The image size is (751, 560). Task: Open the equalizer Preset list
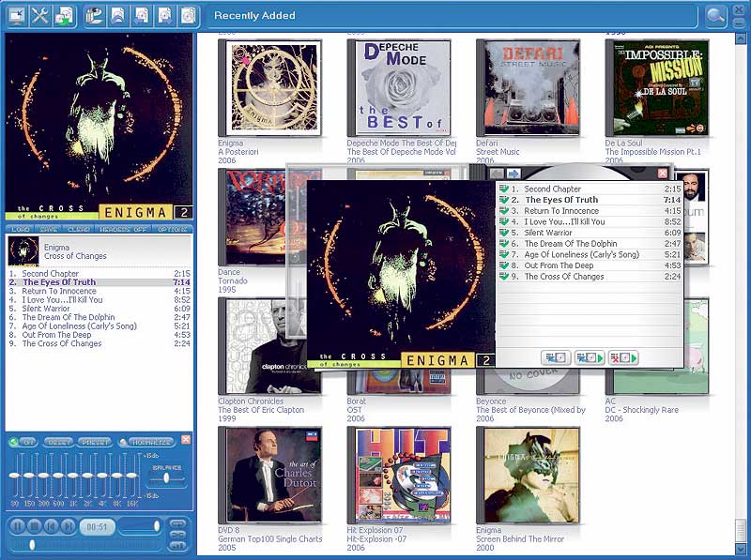(x=95, y=442)
